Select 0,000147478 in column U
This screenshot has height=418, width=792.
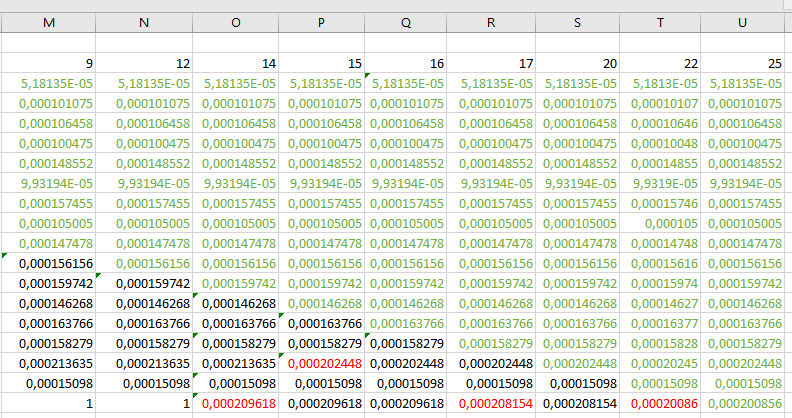[x=742, y=243]
